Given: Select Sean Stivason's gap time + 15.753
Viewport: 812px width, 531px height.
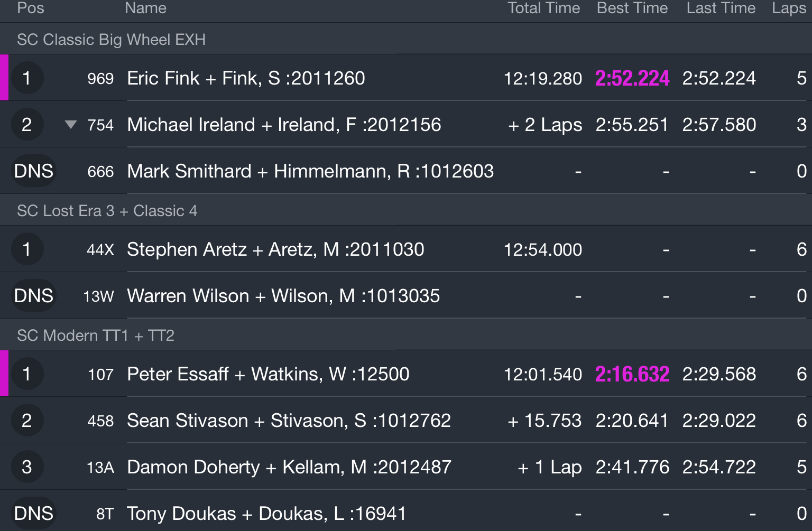Looking at the screenshot, I should tap(545, 421).
